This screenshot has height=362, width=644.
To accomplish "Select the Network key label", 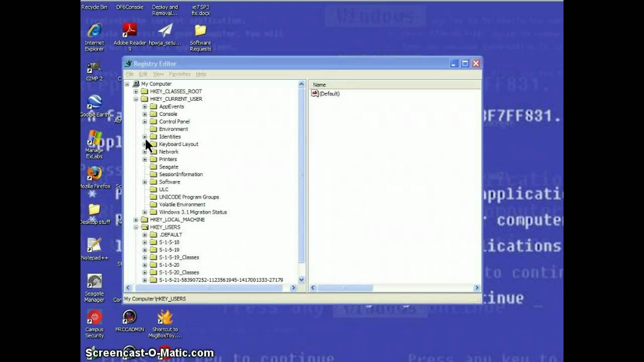I will pos(169,152).
